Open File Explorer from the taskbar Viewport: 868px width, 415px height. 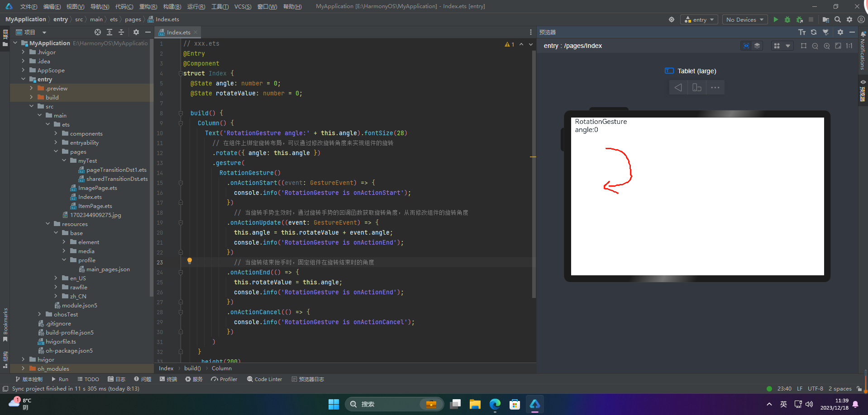(x=475, y=404)
